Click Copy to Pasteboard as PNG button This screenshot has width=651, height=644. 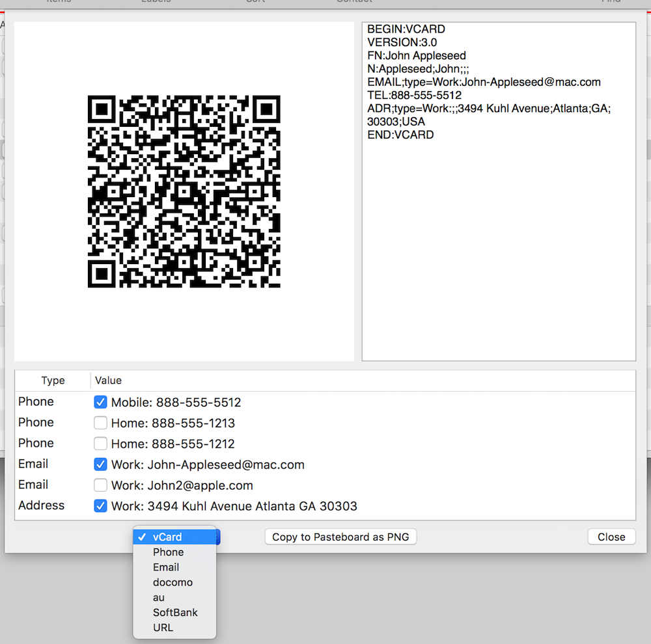point(340,537)
